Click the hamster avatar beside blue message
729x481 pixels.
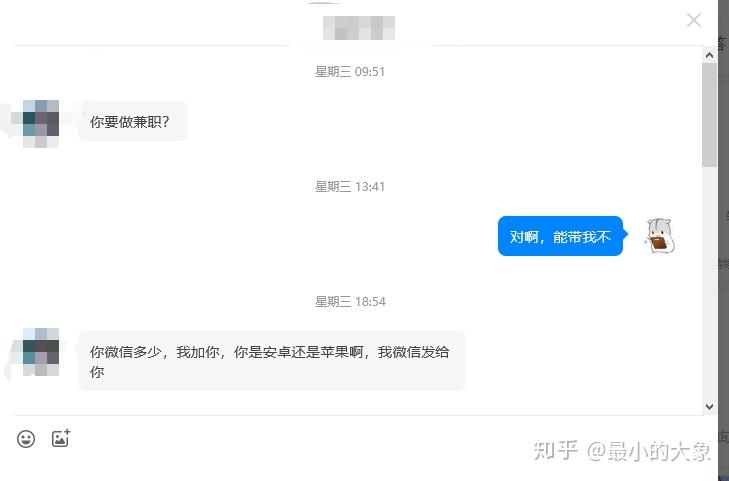point(660,236)
